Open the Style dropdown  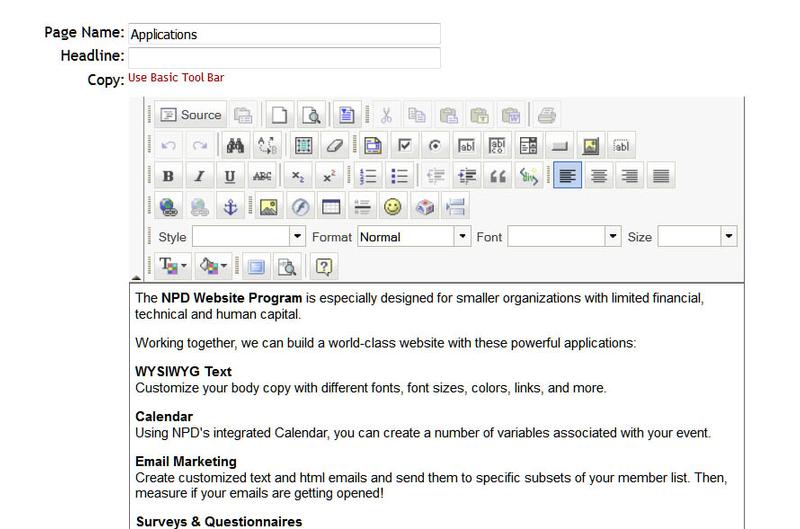249,237
